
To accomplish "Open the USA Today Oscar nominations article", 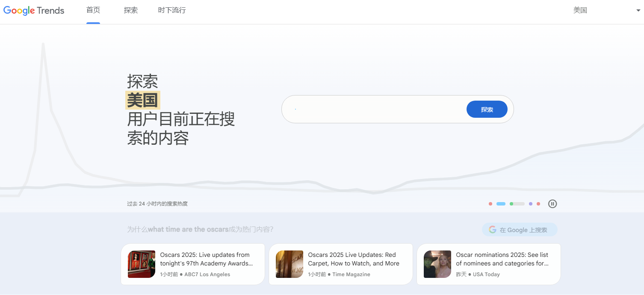I will click(x=489, y=264).
